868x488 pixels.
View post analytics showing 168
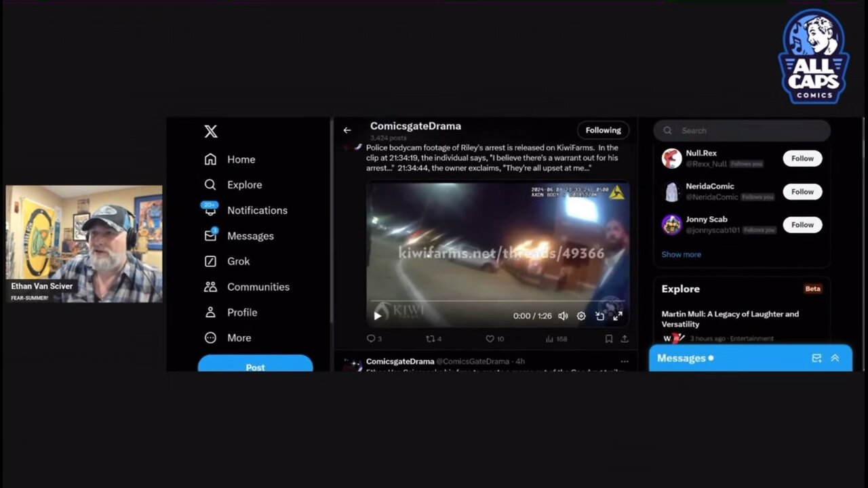(556, 338)
